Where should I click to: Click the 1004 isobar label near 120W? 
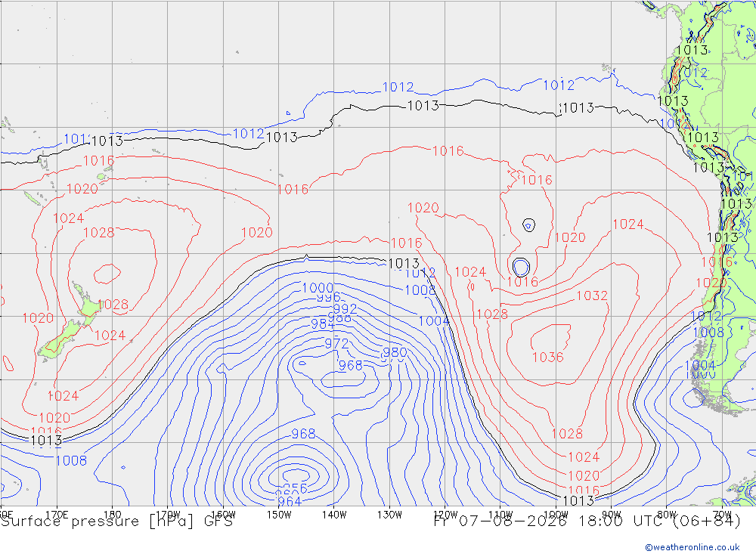(434, 321)
